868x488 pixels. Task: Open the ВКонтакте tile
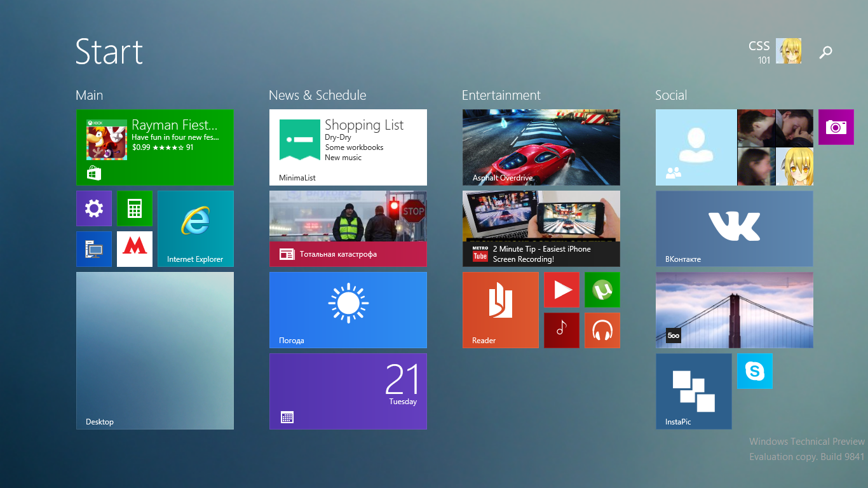tap(735, 229)
